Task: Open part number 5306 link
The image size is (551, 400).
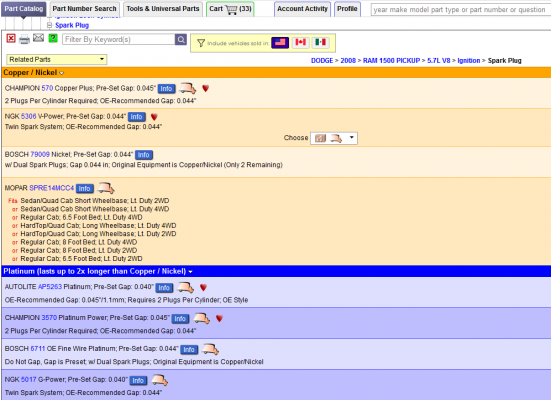Action: 28,116
